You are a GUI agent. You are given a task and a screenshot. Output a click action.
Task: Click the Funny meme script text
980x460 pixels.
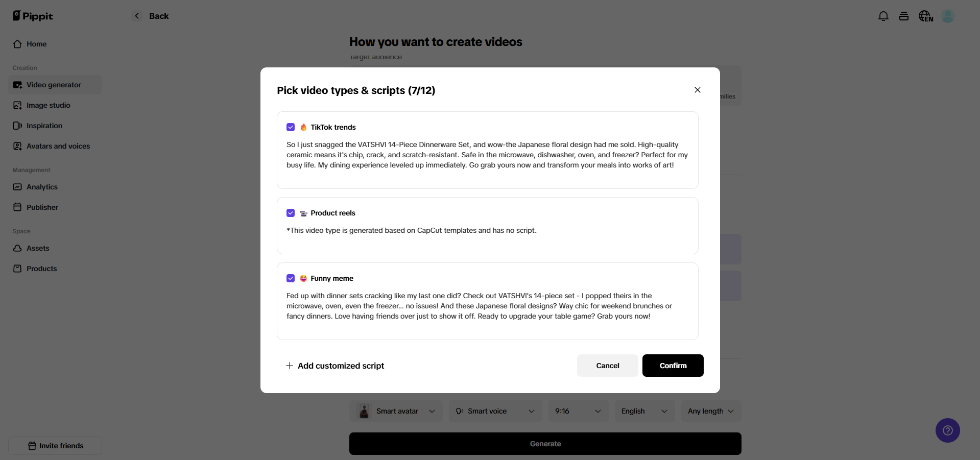479,306
